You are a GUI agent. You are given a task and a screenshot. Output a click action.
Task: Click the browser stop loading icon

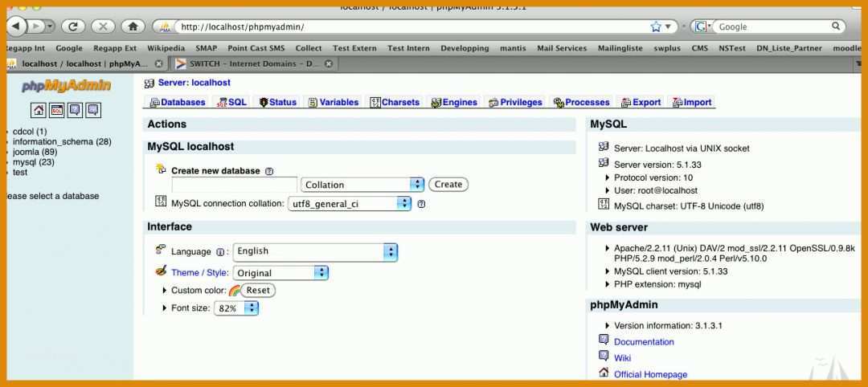pyautogui.click(x=102, y=26)
